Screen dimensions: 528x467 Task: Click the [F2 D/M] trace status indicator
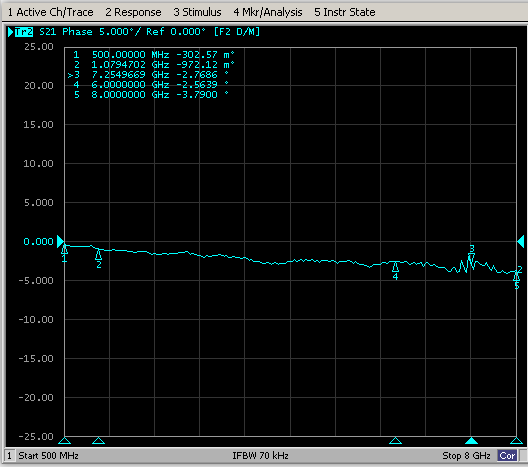pyautogui.click(x=237, y=32)
